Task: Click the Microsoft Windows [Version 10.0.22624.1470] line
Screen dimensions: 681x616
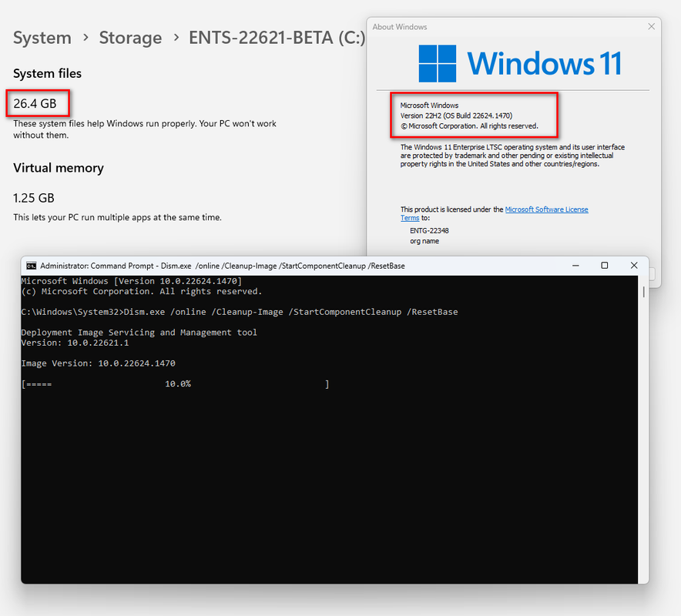Action: pos(131,281)
